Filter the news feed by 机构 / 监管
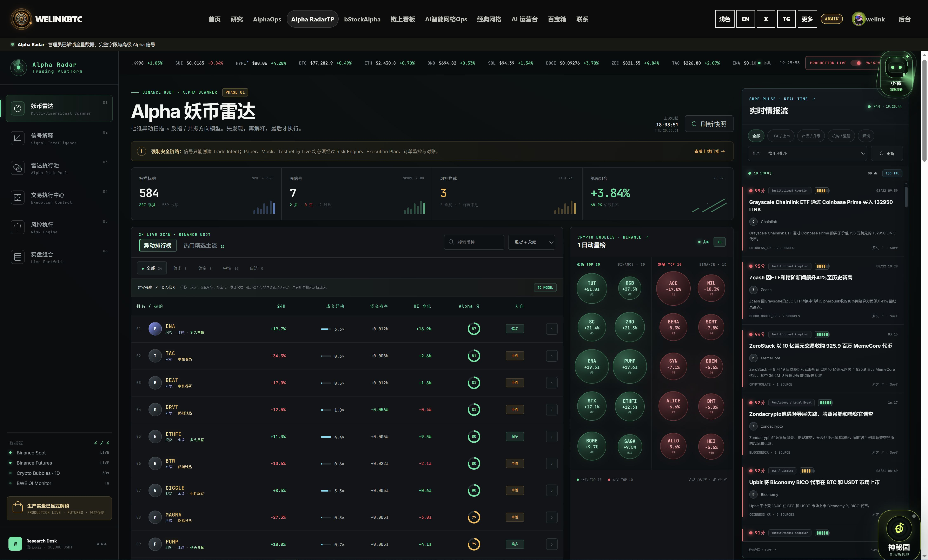 click(x=841, y=136)
